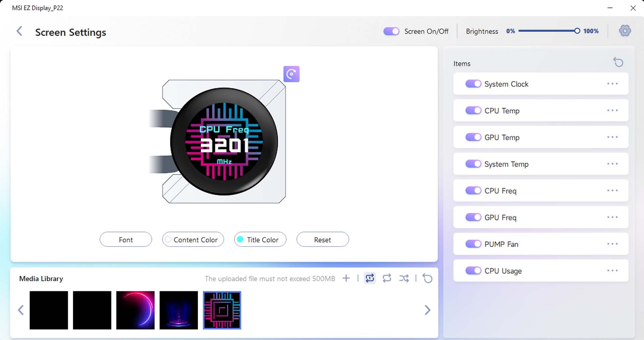Click the Font button

[x=126, y=239]
